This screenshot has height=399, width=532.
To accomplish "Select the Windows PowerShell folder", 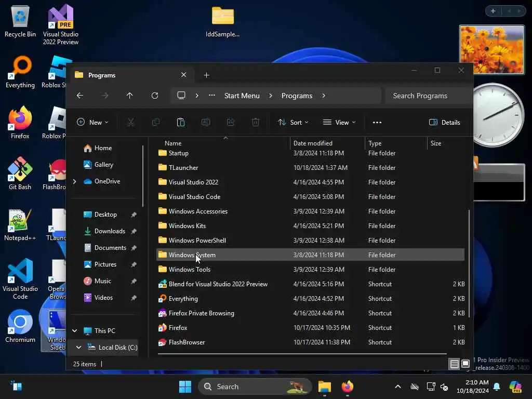I will (x=310, y=240).
